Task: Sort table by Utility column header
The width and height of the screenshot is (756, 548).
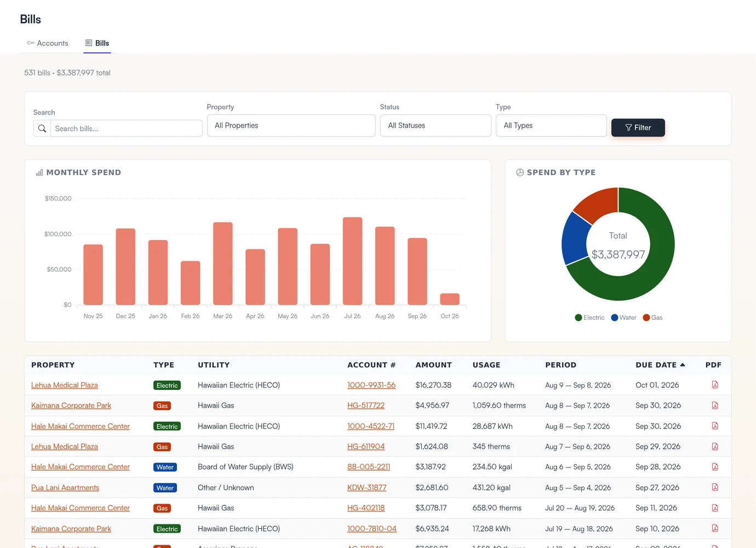Action: tap(214, 365)
